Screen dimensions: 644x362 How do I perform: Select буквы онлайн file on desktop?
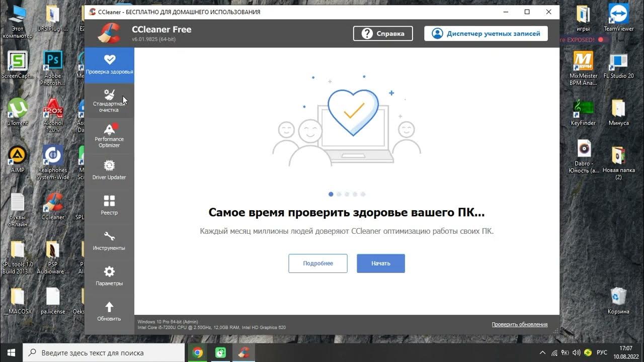(x=18, y=210)
